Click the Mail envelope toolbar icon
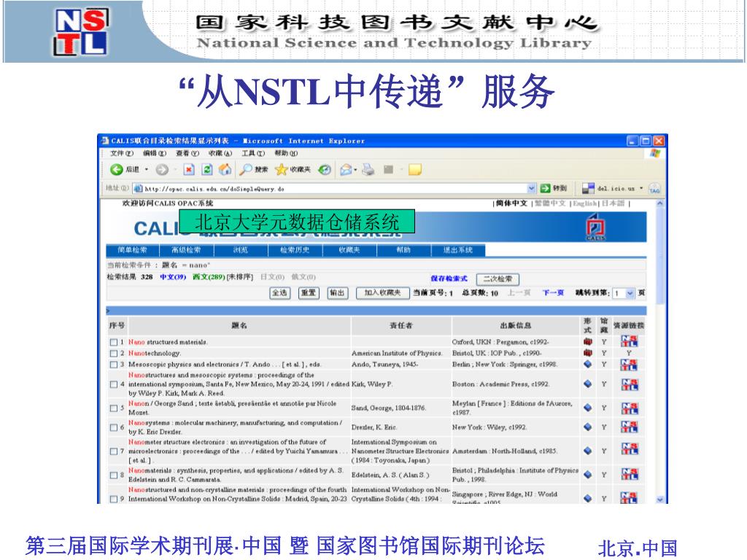747x560 pixels. [346, 169]
